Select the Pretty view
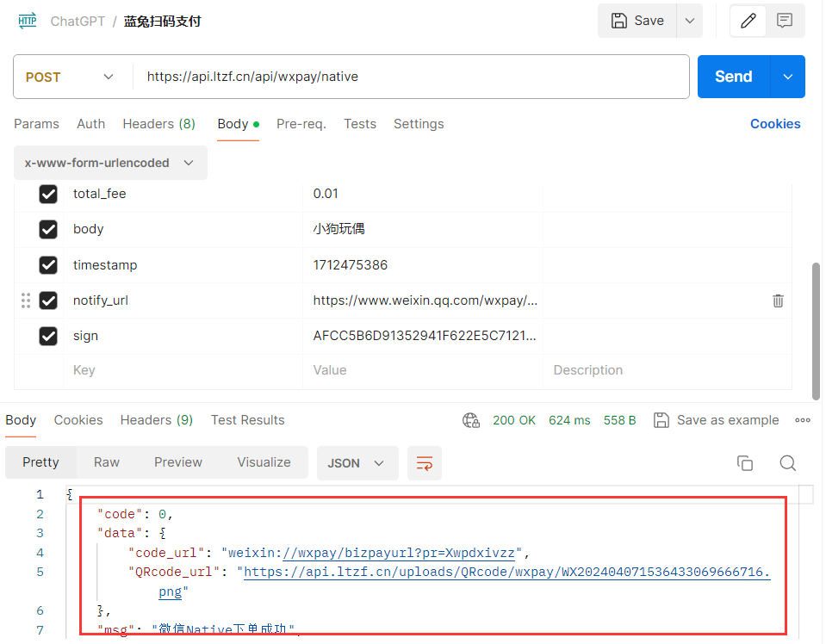The width and height of the screenshot is (826, 644). coord(41,462)
